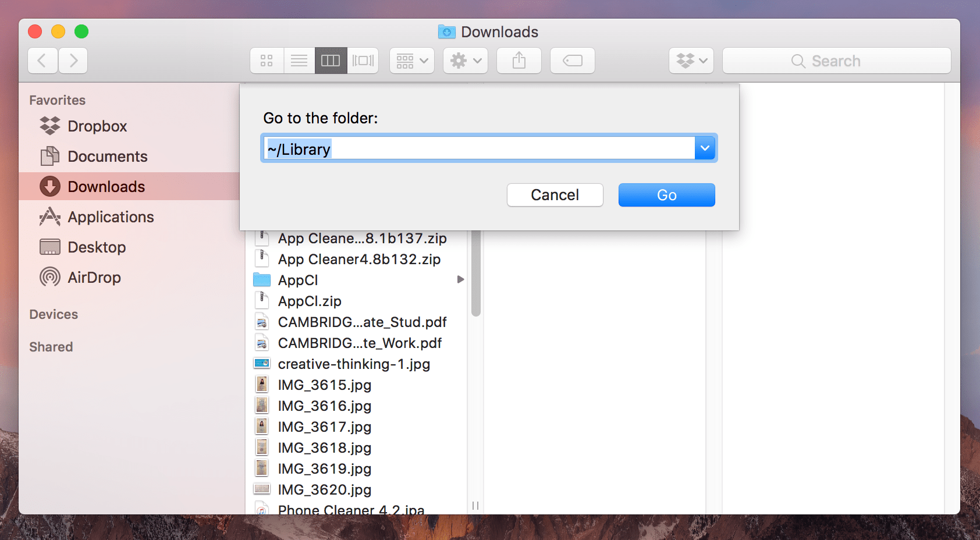Open the Action gear menu
Image resolution: width=980 pixels, height=540 pixels.
point(464,60)
